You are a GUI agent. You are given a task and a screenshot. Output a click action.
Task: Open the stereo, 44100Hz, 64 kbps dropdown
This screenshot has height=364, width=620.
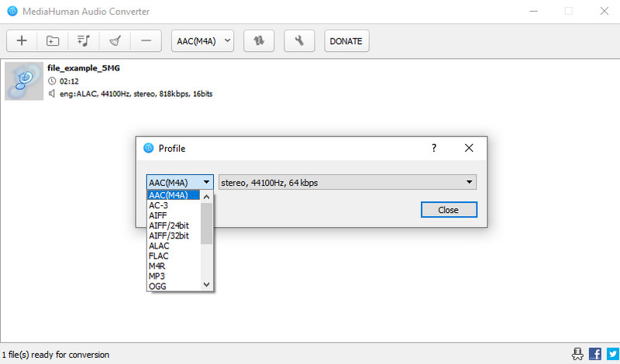coord(347,182)
